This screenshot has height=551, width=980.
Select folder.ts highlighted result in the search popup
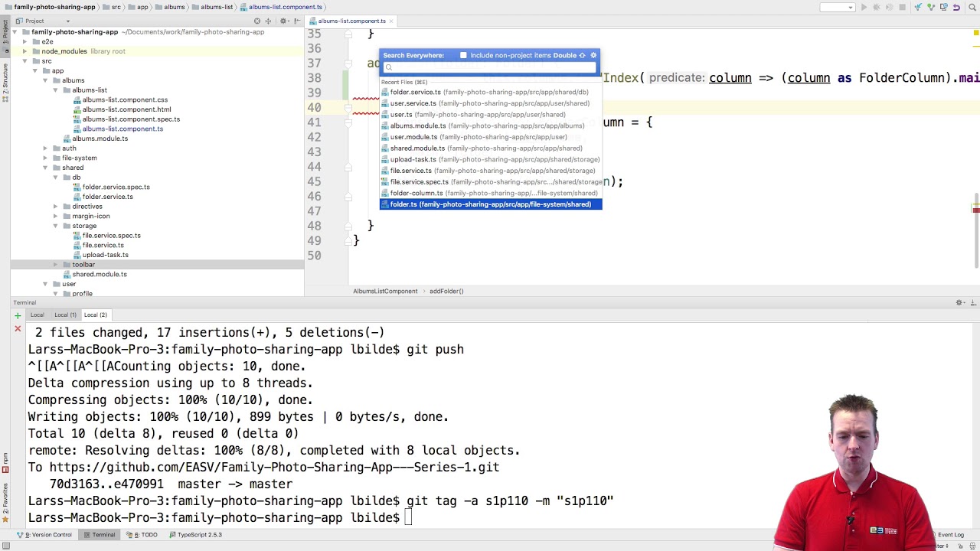click(491, 204)
